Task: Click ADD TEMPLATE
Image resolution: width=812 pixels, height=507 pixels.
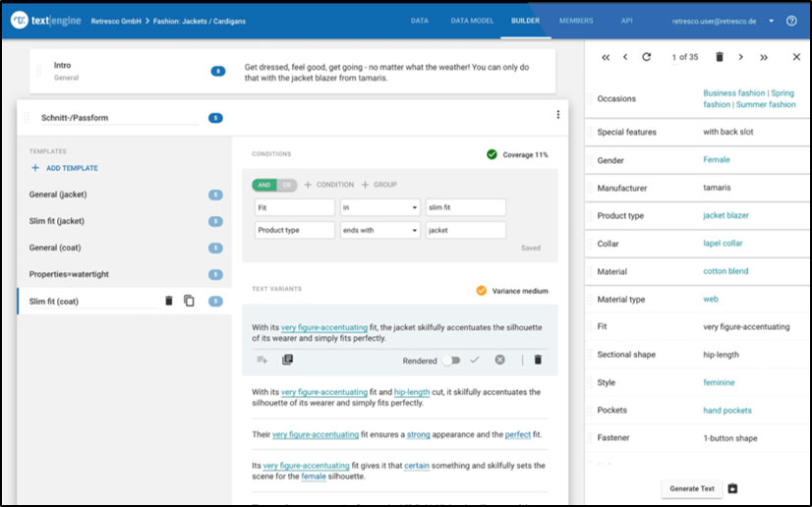Action: click(x=64, y=168)
